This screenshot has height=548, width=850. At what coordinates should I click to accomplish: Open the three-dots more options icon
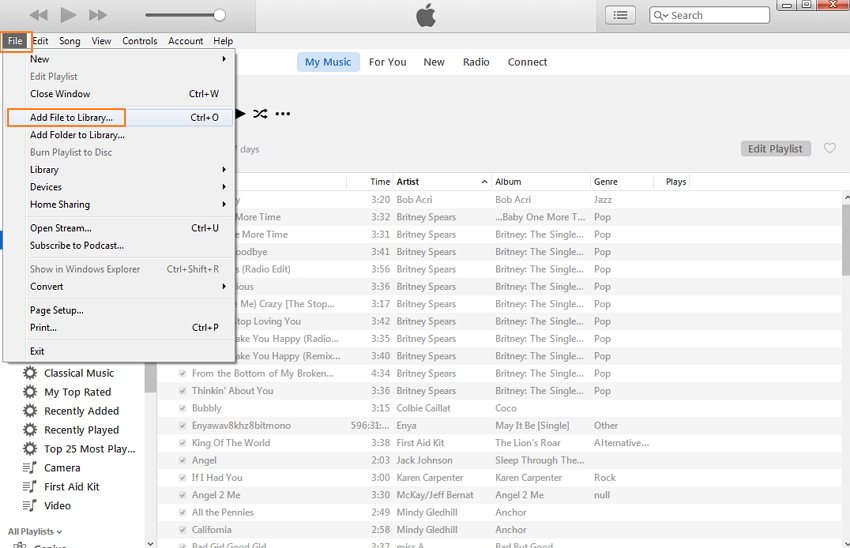tap(282, 114)
